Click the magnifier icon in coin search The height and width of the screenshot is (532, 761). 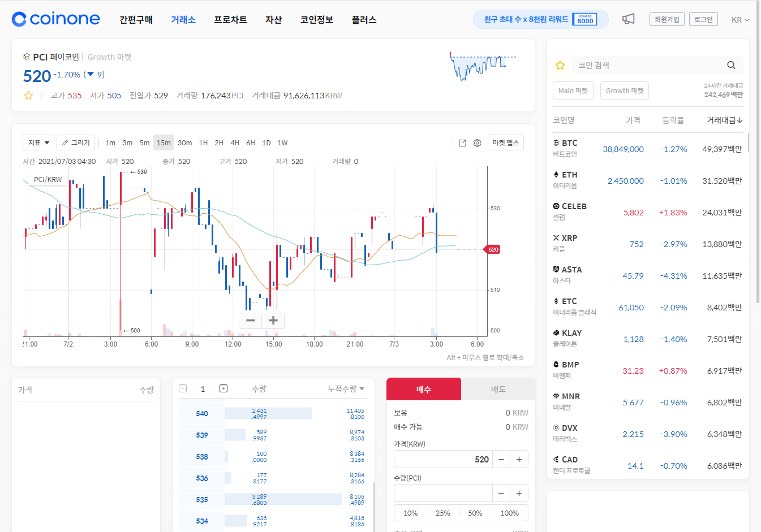pos(731,66)
